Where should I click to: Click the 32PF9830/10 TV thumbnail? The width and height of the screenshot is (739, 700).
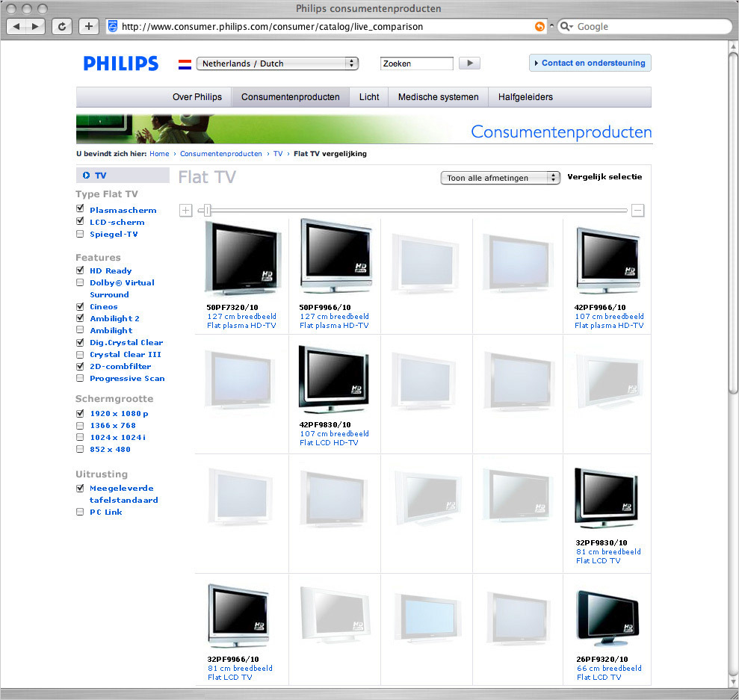(x=606, y=498)
